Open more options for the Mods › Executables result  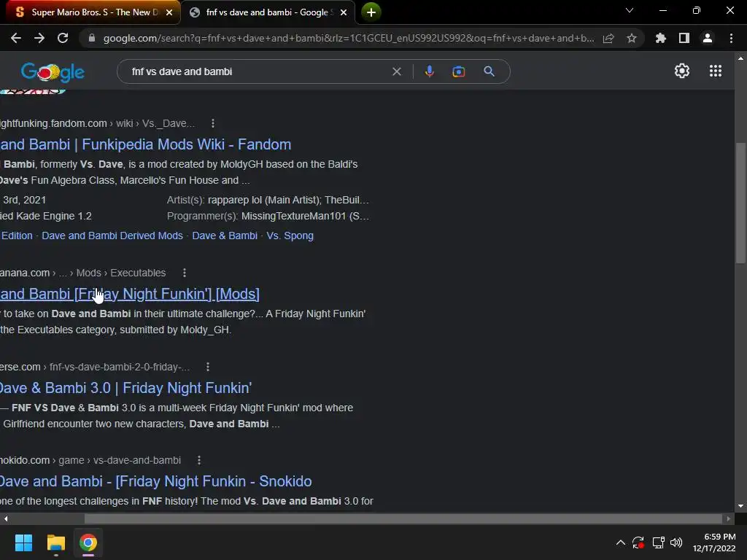point(185,273)
